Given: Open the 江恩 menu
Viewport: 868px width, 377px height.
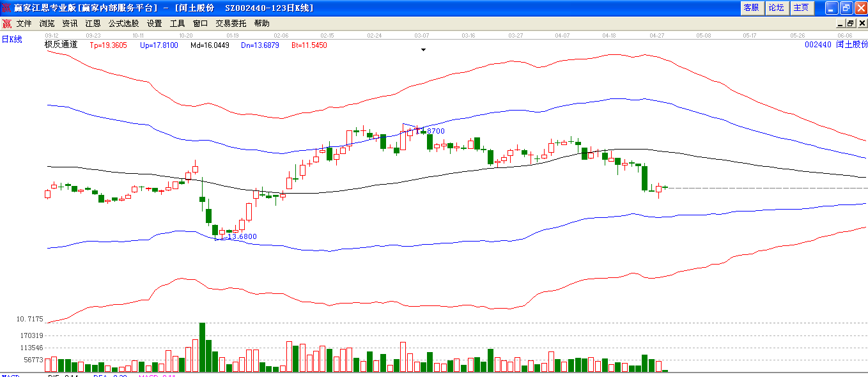Looking at the screenshot, I should coord(93,23).
